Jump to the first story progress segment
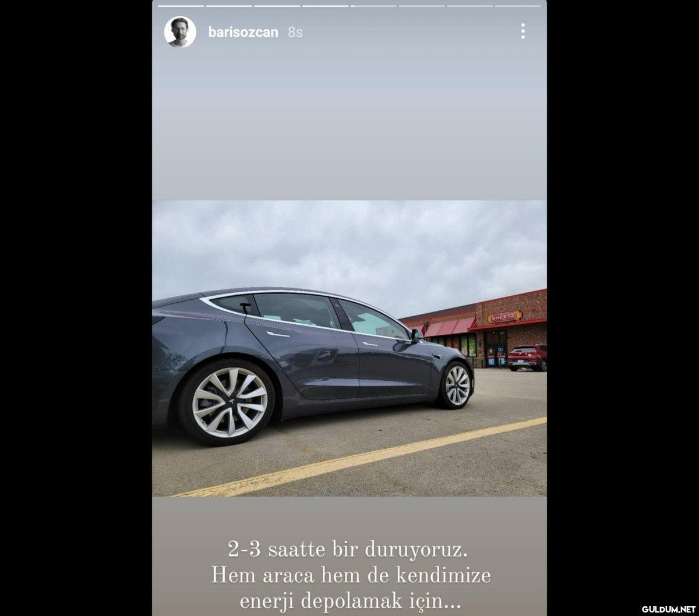This screenshot has width=699, height=616. click(181, 6)
